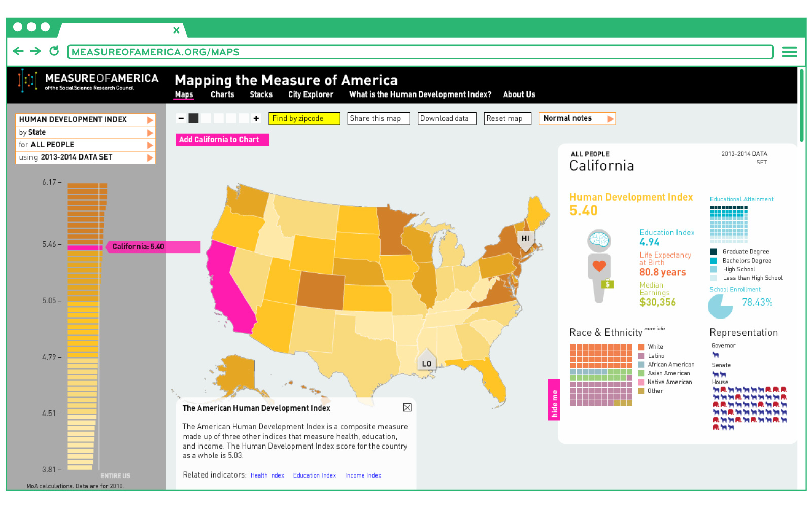
Task: Open the Charts menu item
Action: tap(222, 94)
